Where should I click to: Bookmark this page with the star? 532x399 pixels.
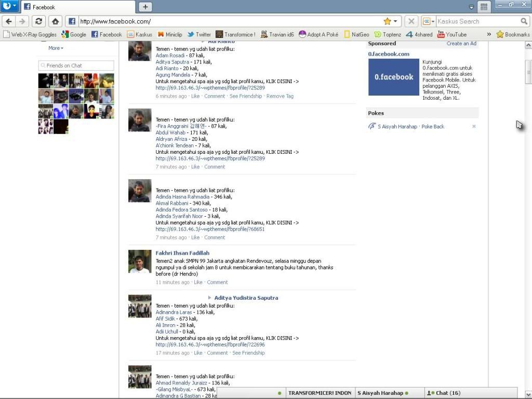point(387,21)
